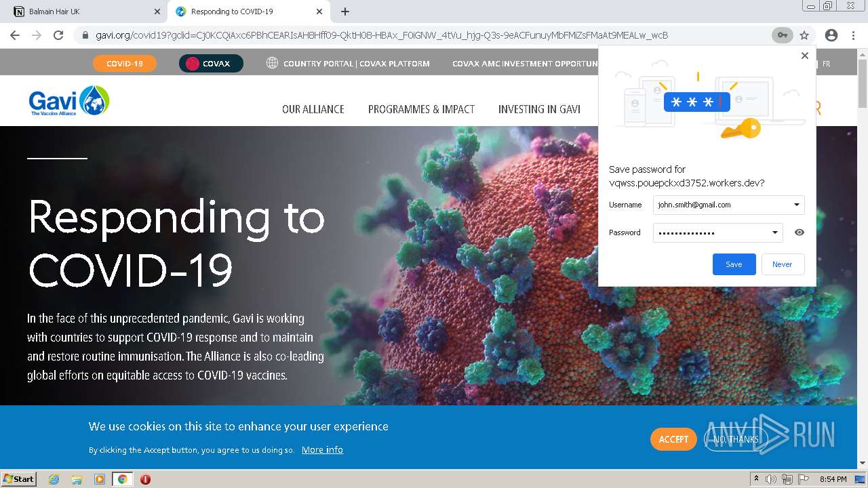This screenshot has width=868, height=488.
Task: Reload the current page
Action: coord(58,35)
